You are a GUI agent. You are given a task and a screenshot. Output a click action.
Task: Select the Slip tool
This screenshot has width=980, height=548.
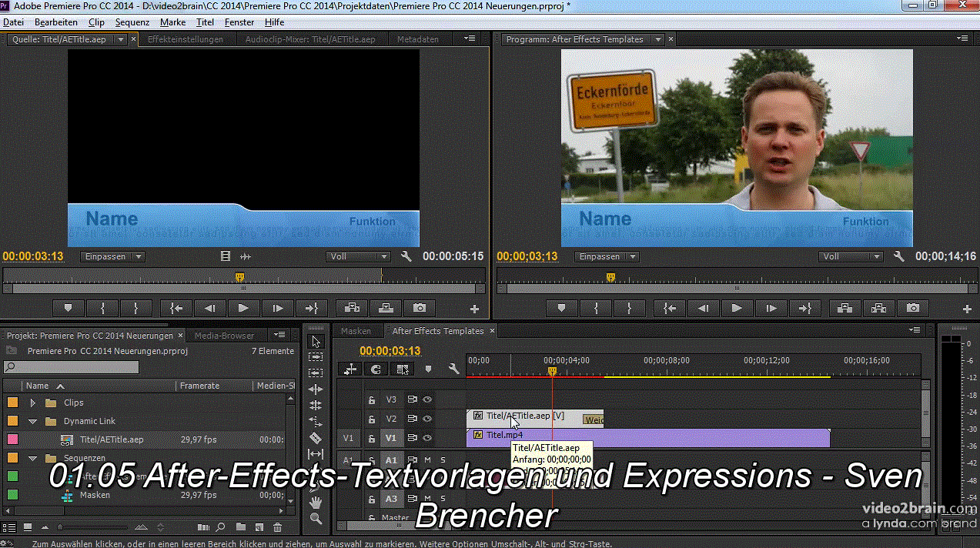pyautogui.click(x=316, y=453)
